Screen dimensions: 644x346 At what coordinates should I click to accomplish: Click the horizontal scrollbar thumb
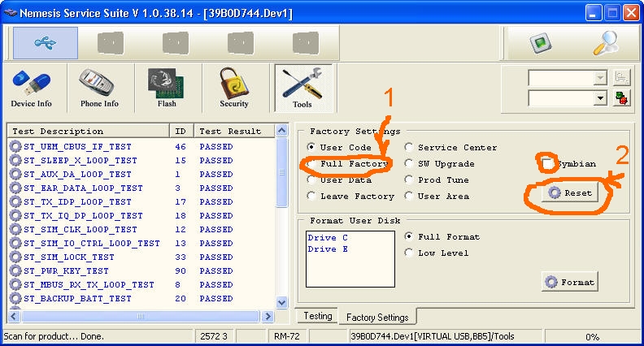point(141,316)
